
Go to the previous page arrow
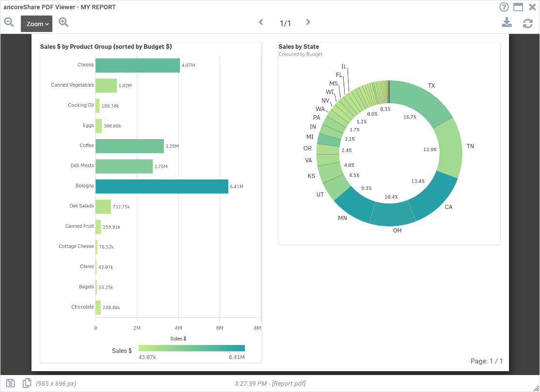tap(261, 22)
